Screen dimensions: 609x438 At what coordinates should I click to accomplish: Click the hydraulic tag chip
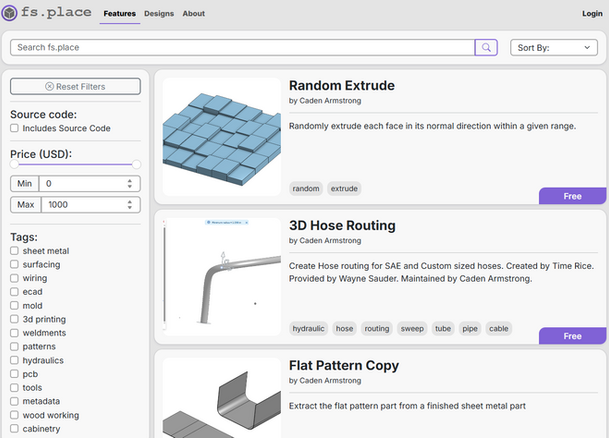click(x=308, y=328)
